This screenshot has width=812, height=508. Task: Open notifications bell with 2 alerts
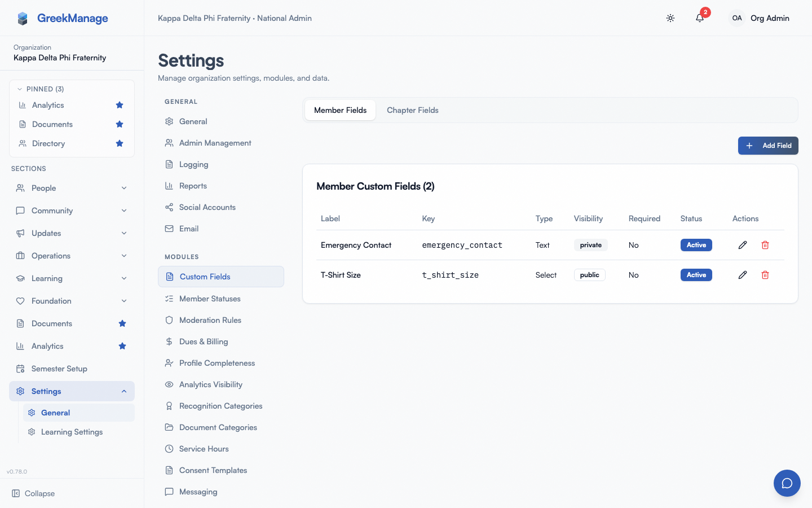700,18
